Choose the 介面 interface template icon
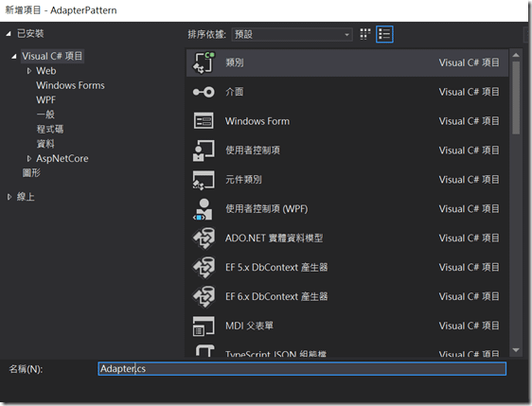 (204, 92)
